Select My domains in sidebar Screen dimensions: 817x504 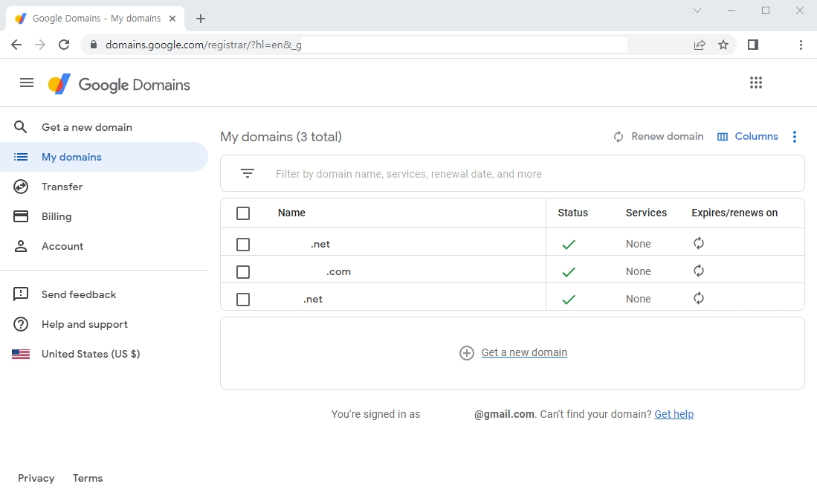104,157
